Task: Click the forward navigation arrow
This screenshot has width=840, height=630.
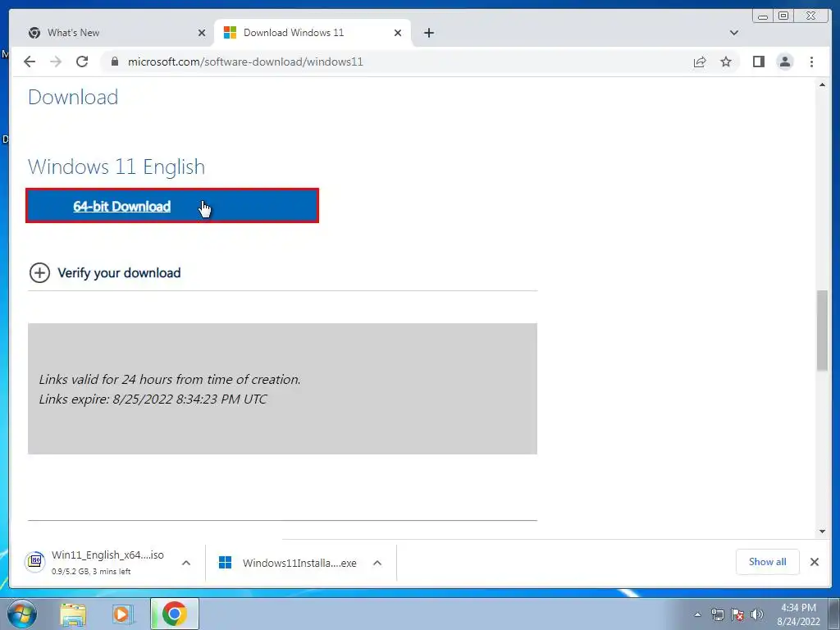Action: point(56,62)
